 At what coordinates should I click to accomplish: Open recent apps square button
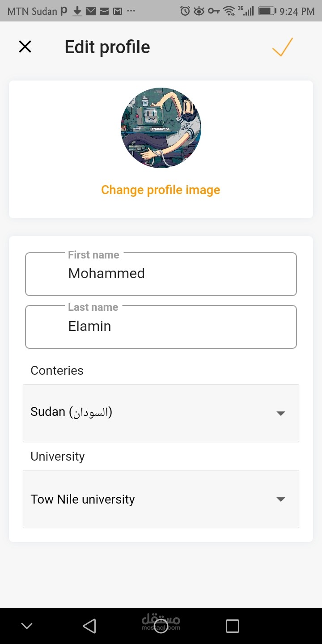tap(232, 626)
